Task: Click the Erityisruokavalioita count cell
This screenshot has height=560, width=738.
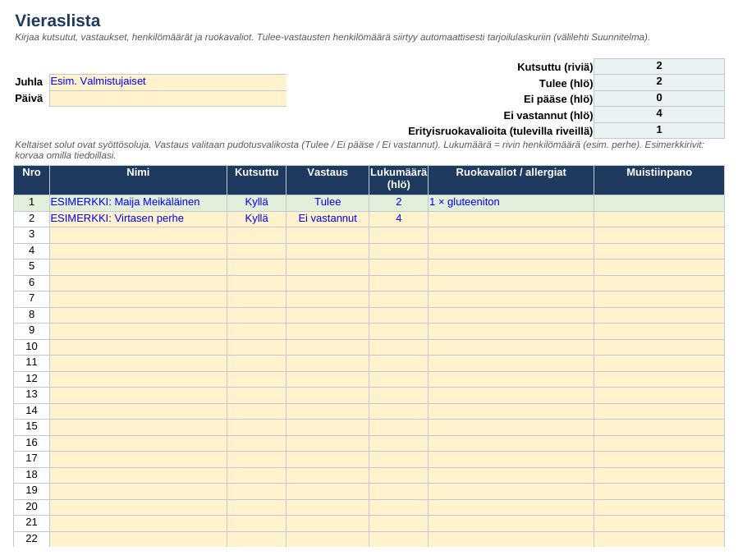Action: point(659,131)
